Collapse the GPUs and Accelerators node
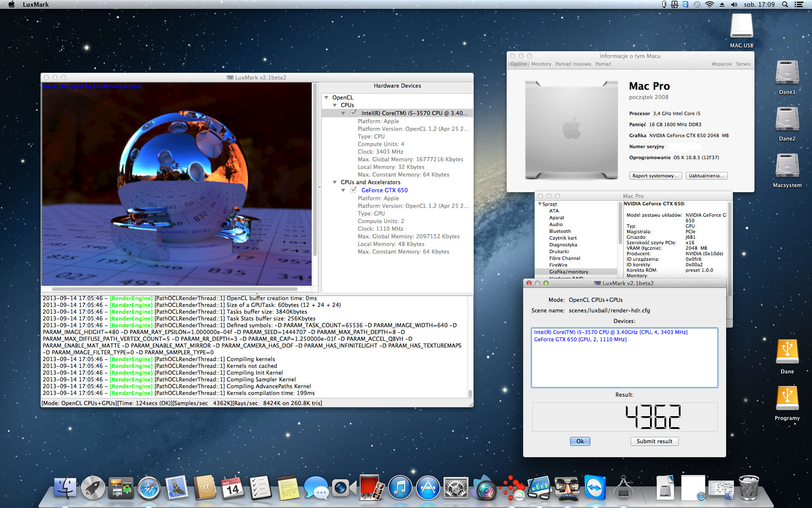 coord(335,182)
